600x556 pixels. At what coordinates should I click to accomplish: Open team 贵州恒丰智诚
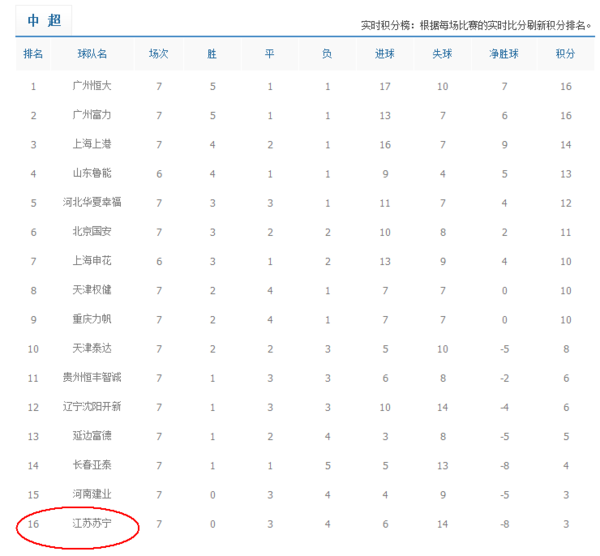click(92, 378)
